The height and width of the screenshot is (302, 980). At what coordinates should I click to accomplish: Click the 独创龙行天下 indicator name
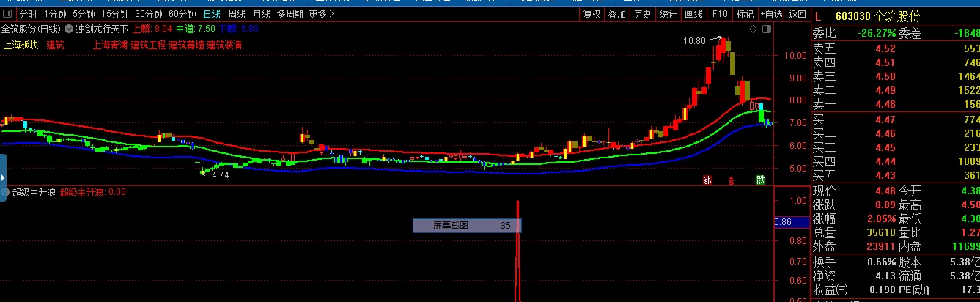click(102, 29)
